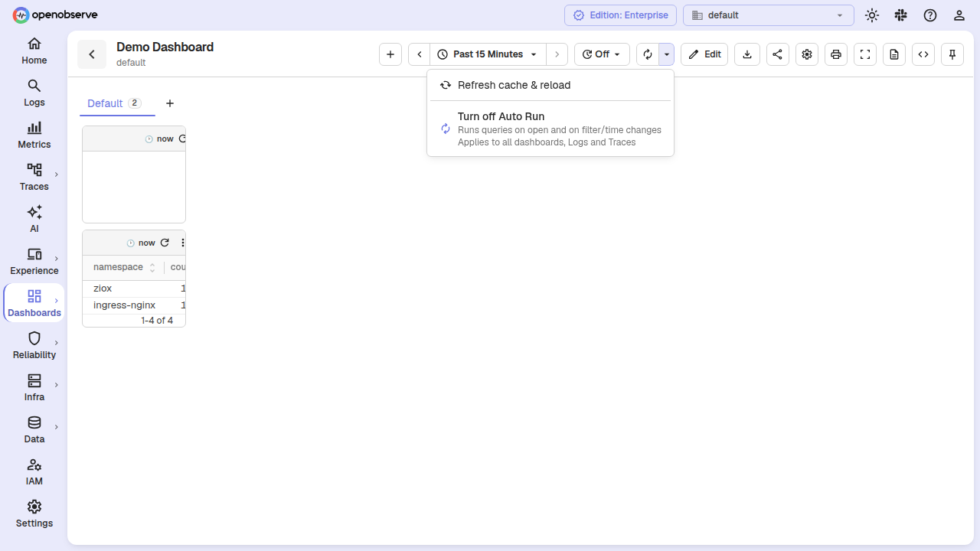Turn off Auto Run
The height and width of the screenshot is (551, 980).
(x=550, y=129)
